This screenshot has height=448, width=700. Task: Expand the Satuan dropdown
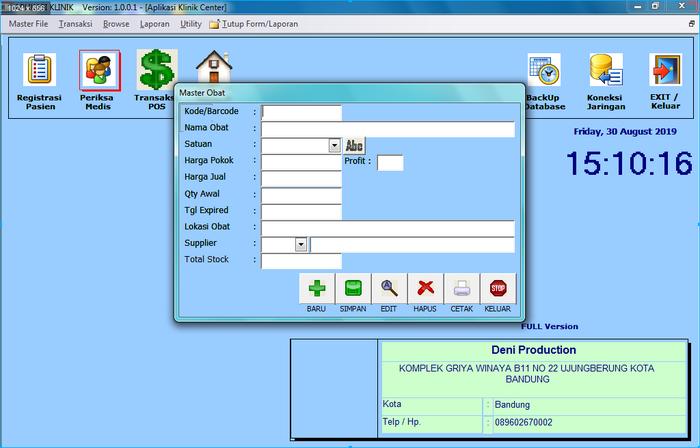pyautogui.click(x=335, y=145)
